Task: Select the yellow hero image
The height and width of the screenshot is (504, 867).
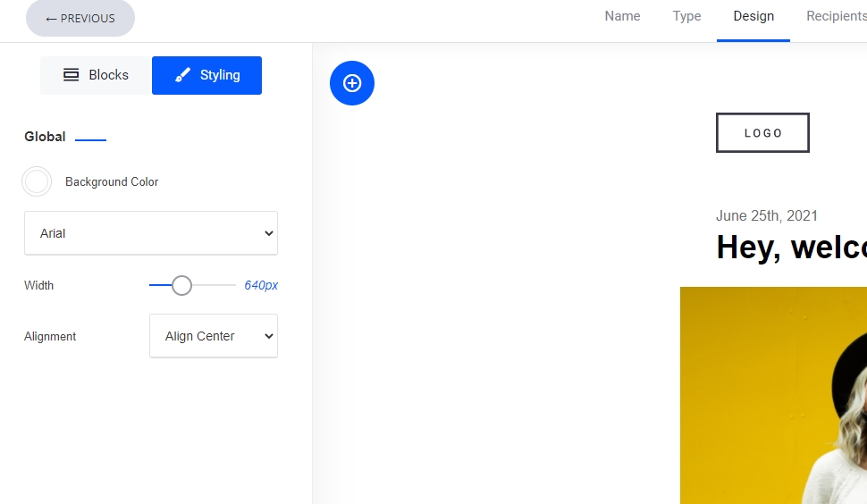Action: (x=773, y=395)
